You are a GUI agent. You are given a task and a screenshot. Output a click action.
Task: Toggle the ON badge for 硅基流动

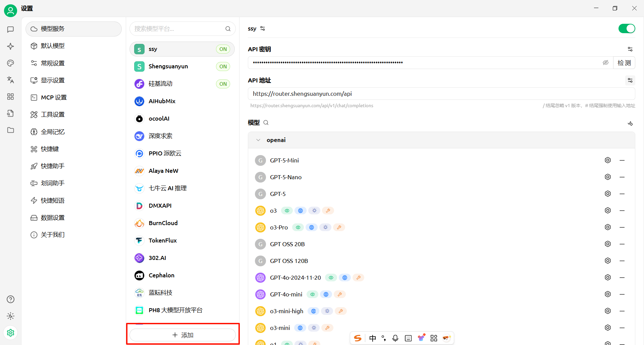[x=223, y=84]
